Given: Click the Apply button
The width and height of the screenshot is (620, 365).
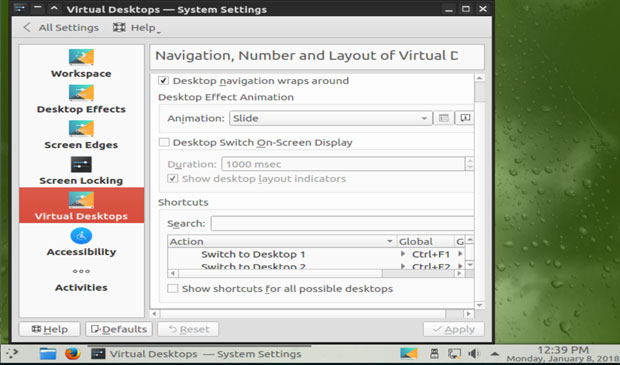Looking at the screenshot, I should pos(454,329).
